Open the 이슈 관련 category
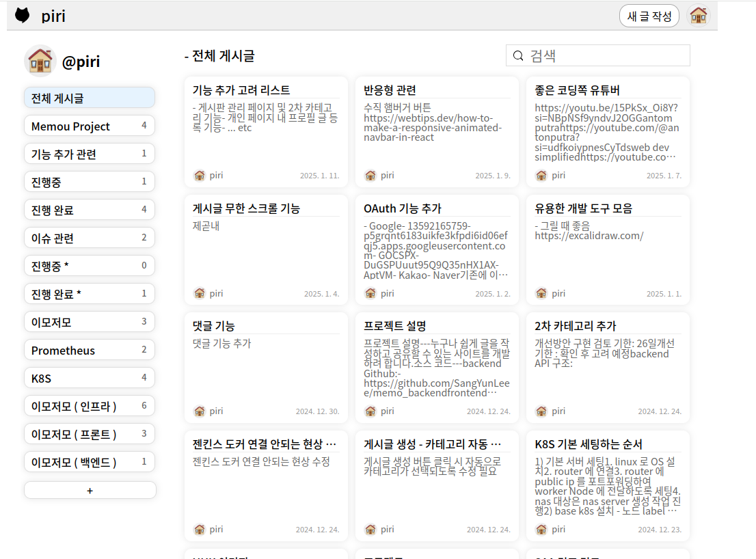756x559 pixels. [89, 238]
